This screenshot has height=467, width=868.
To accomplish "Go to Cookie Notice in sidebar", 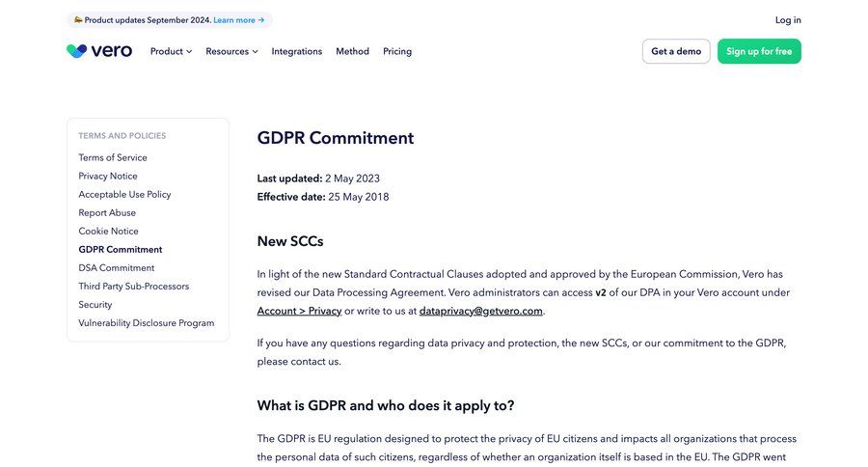I will point(108,231).
